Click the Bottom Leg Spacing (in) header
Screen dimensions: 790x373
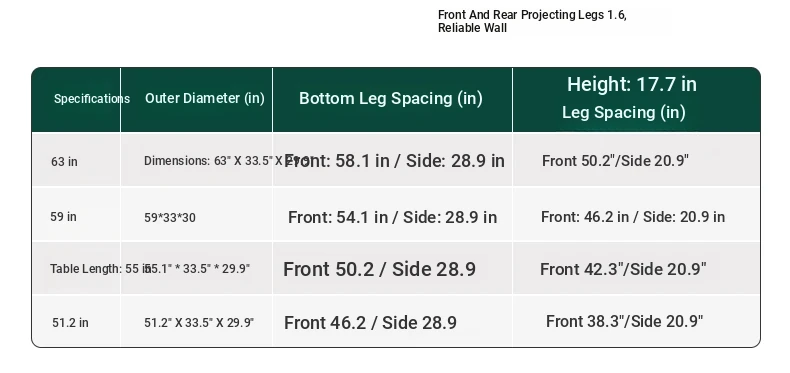(390, 98)
